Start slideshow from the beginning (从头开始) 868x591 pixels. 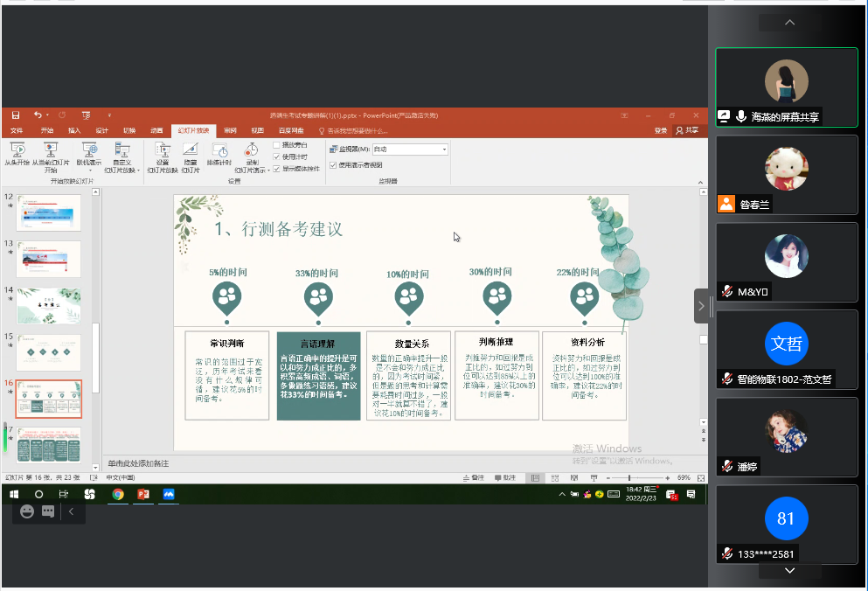coord(17,154)
